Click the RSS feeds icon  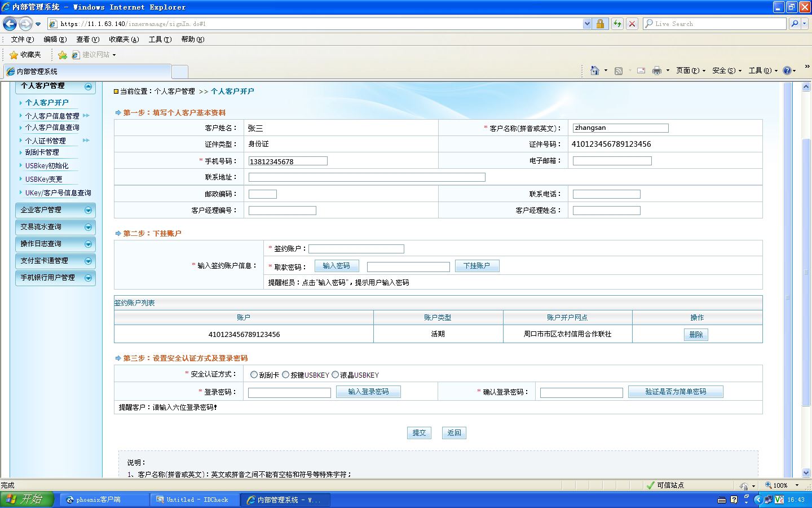tap(619, 71)
